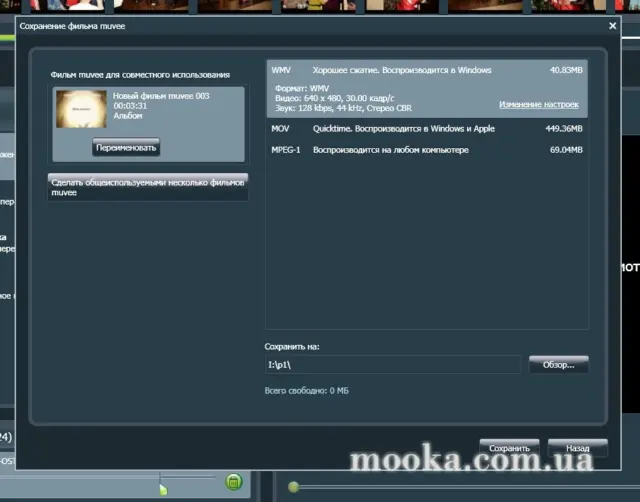Click the Альбом label
The width and height of the screenshot is (640, 502).
click(128, 116)
